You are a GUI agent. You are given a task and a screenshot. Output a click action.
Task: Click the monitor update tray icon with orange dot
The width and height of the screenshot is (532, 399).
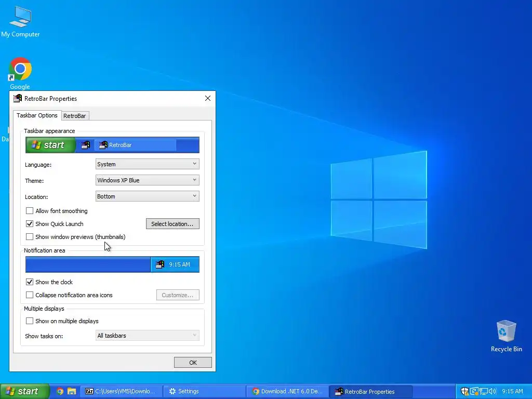point(474,391)
